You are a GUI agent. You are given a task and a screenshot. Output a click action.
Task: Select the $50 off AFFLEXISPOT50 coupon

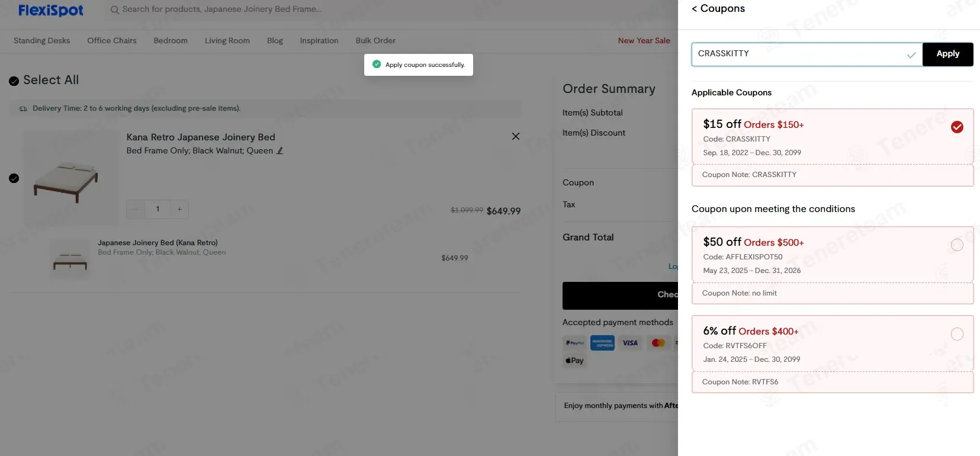coord(957,245)
